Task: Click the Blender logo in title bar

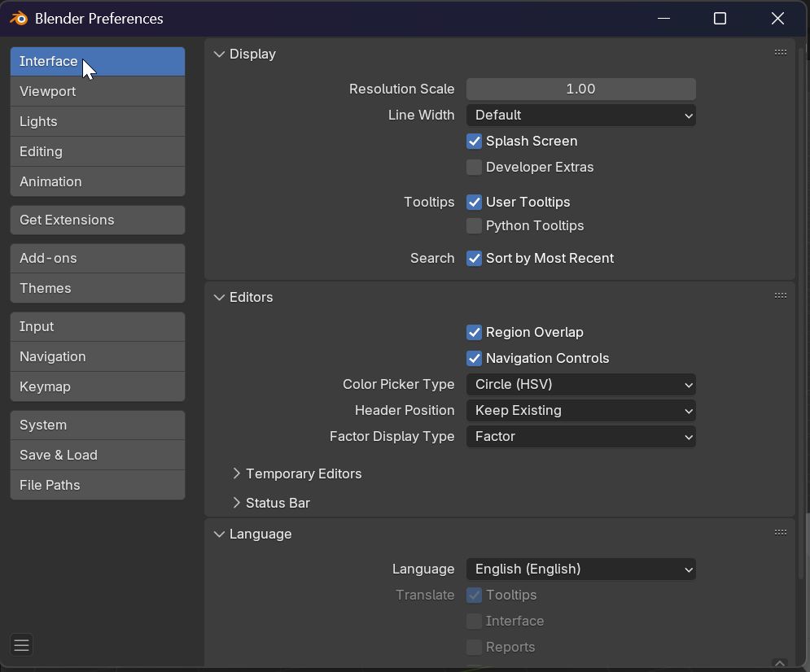Action: (x=18, y=18)
